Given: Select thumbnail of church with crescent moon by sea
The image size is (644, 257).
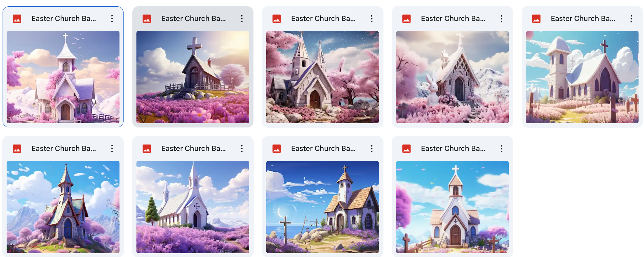Looking at the screenshot, I should click(323, 207).
